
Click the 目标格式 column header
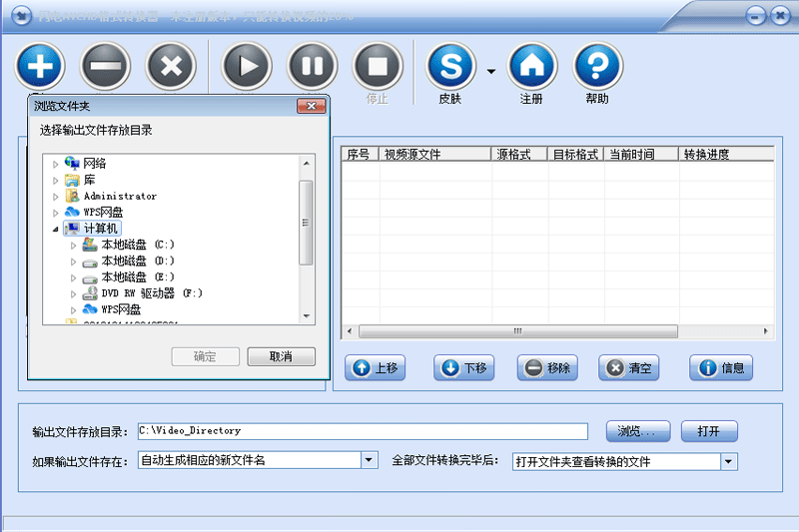[576, 154]
